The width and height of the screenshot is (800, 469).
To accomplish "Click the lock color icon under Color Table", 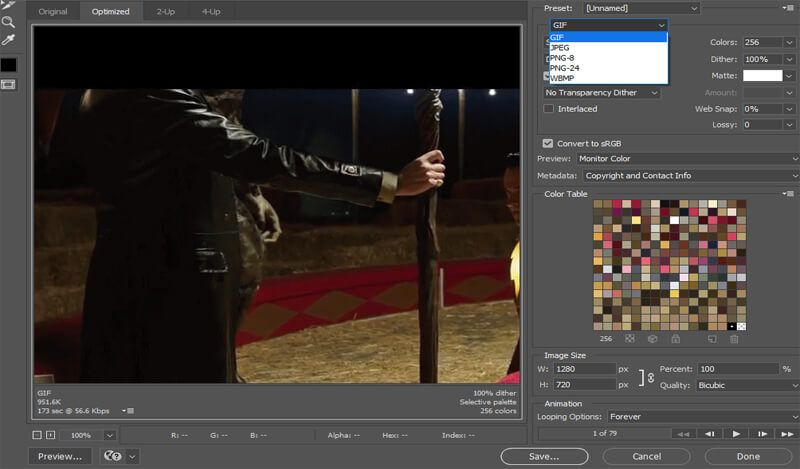I will click(x=676, y=339).
